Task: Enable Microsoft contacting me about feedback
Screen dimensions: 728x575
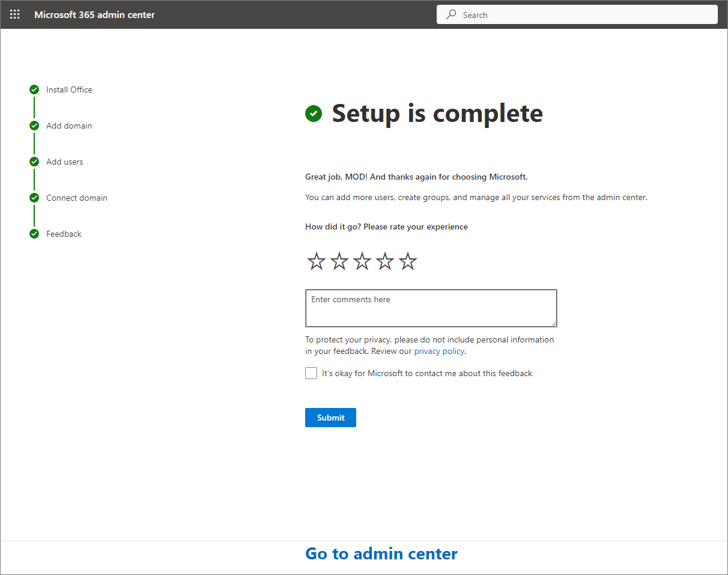Action: (x=311, y=373)
